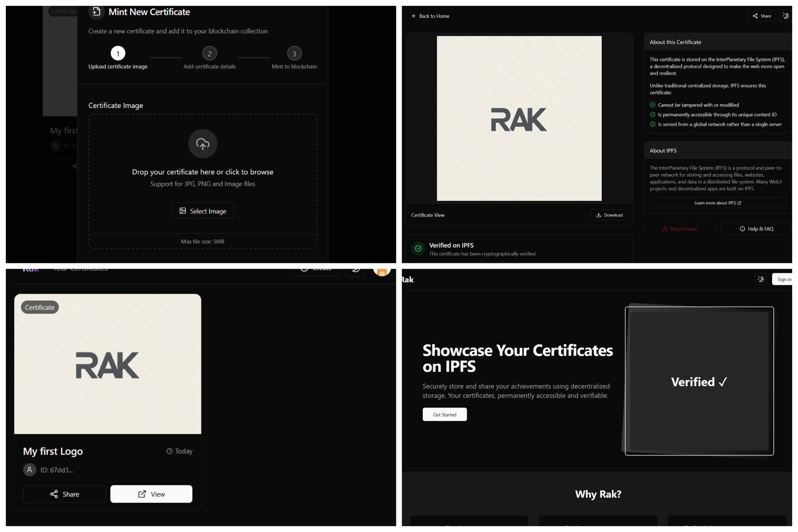This screenshot has height=532, width=798.
Task: Click the Report Issue button
Action: [x=680, y=229]
